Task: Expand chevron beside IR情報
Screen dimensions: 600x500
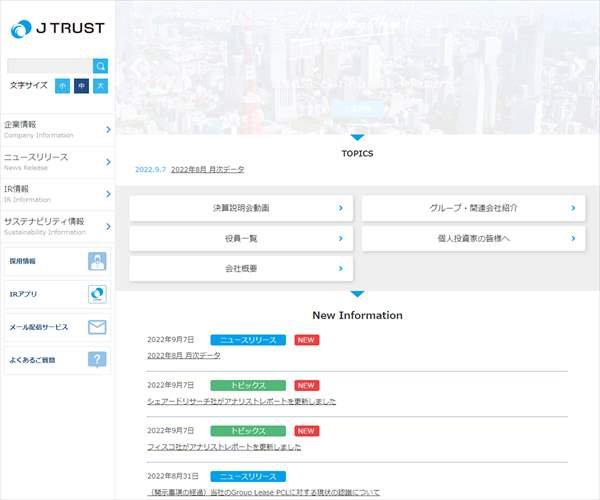Action: (x=108, y=194)
